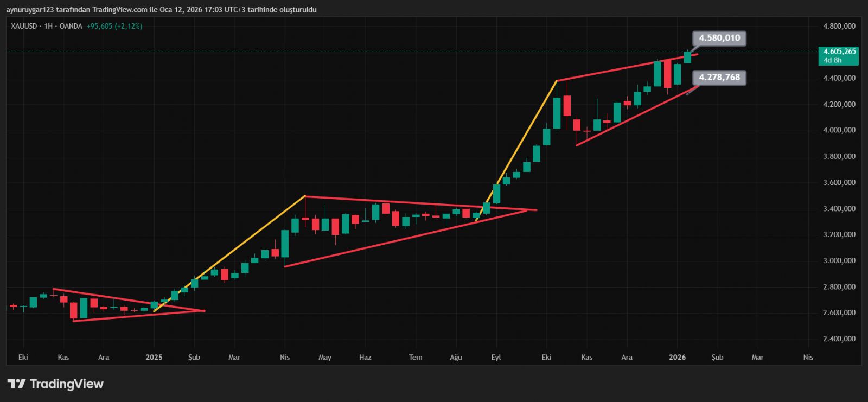Click 4.000,000 on the price axis
This screenshot has height=402, width=868.
pos(839,130)
